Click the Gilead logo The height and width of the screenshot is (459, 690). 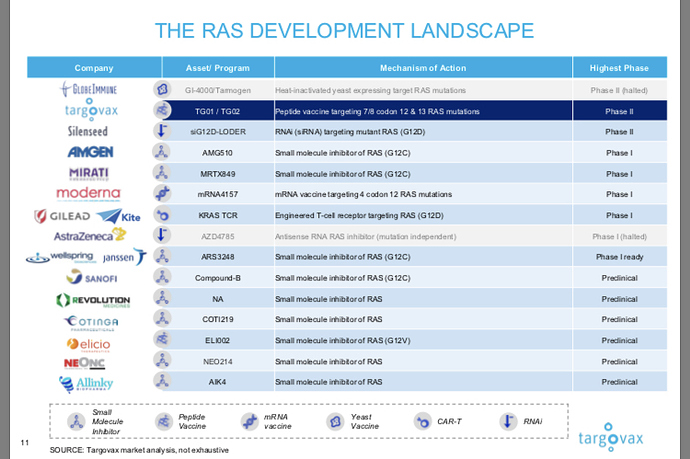tap(62, 216)
